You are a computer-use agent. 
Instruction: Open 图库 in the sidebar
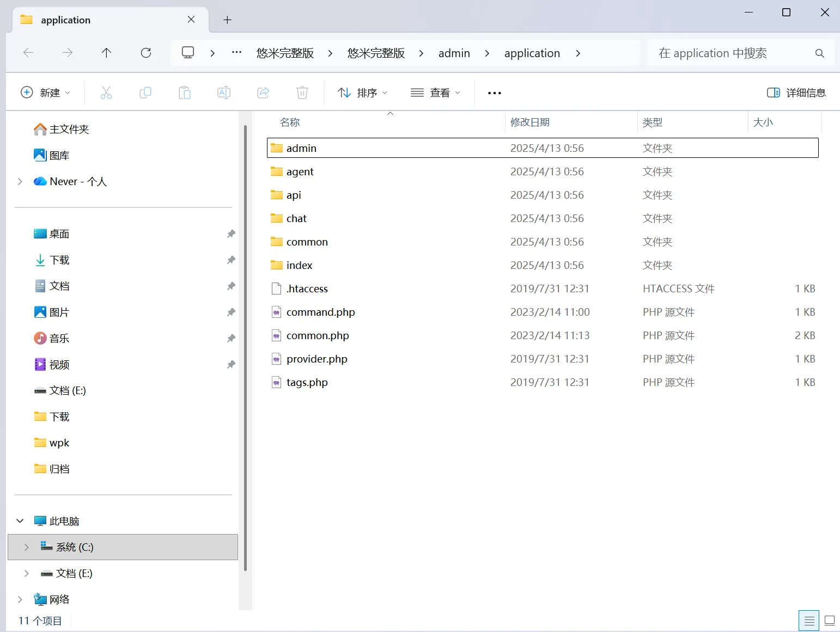(52, 155)
